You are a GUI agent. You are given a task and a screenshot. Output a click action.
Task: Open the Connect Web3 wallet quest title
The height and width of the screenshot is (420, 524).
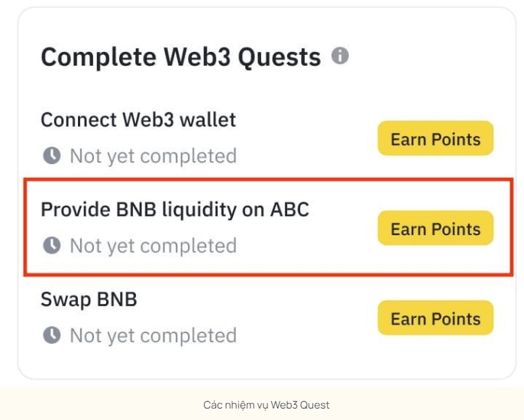[x=138, y=120]
